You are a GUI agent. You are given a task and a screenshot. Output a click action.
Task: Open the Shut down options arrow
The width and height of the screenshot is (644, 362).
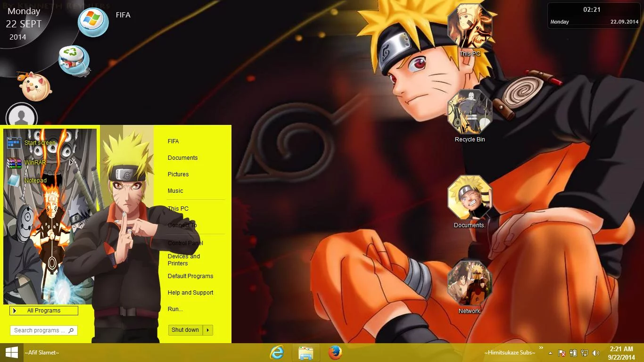point(208,330)
